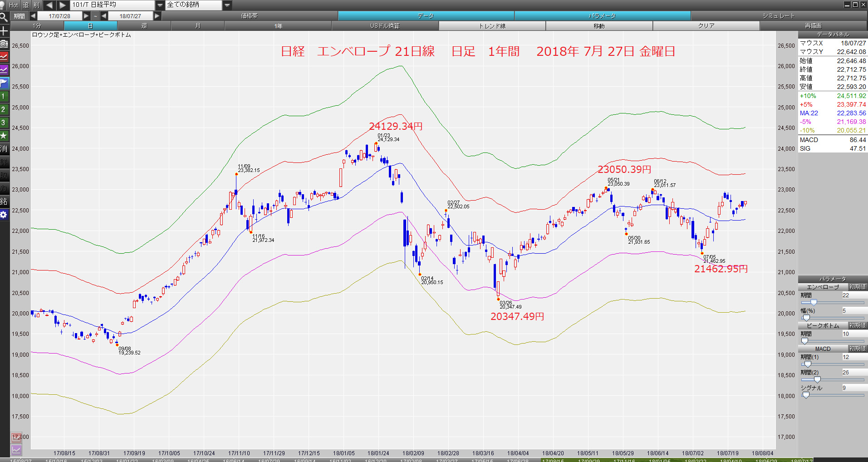The image size is (868, 462).
Task: Click the エンベロープ 期間 value field 22
Action: 854,295
